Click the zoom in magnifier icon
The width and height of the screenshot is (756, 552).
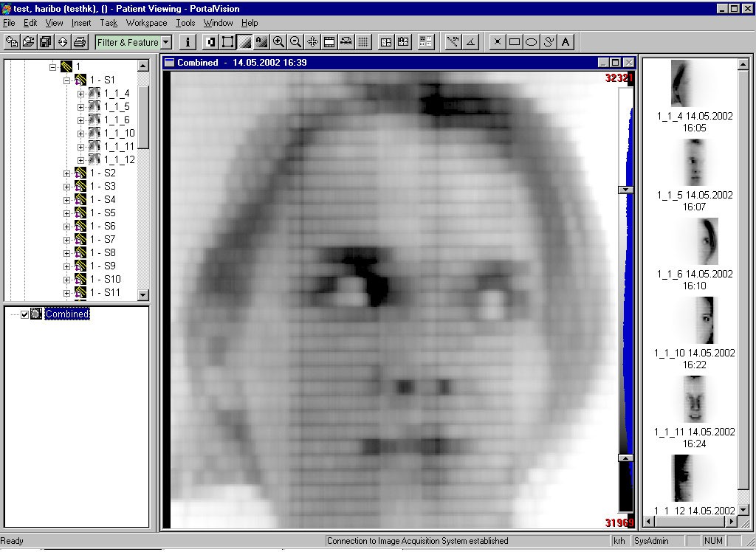pyautogui.click(x=278, y=42)
